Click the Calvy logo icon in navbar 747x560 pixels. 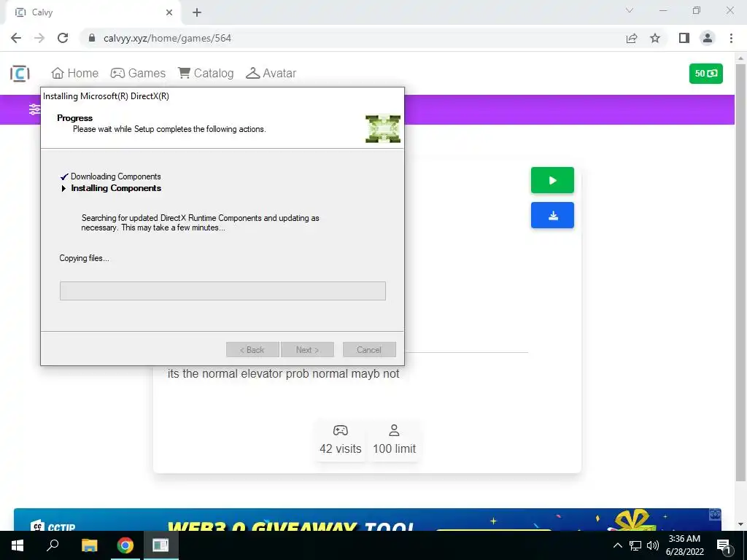[20, 74]
